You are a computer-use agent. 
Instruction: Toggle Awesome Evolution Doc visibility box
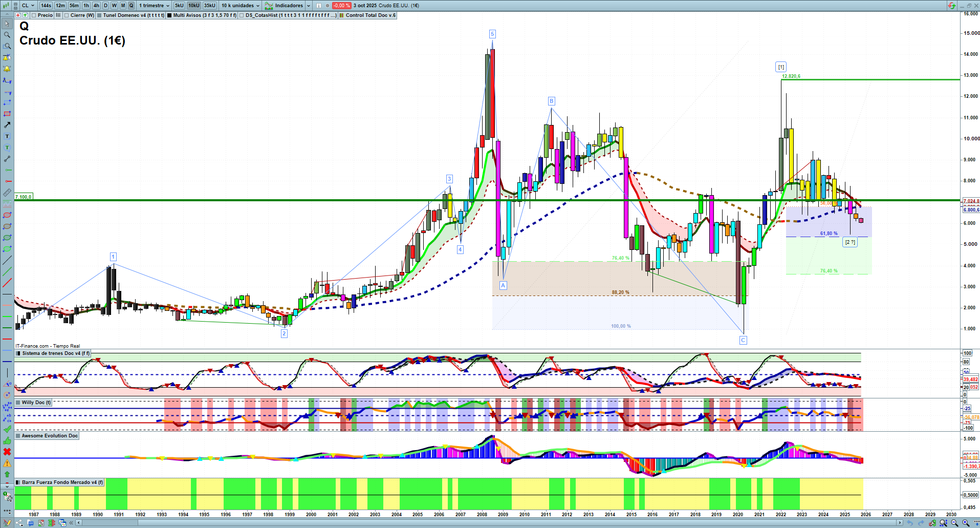point(18,436)
